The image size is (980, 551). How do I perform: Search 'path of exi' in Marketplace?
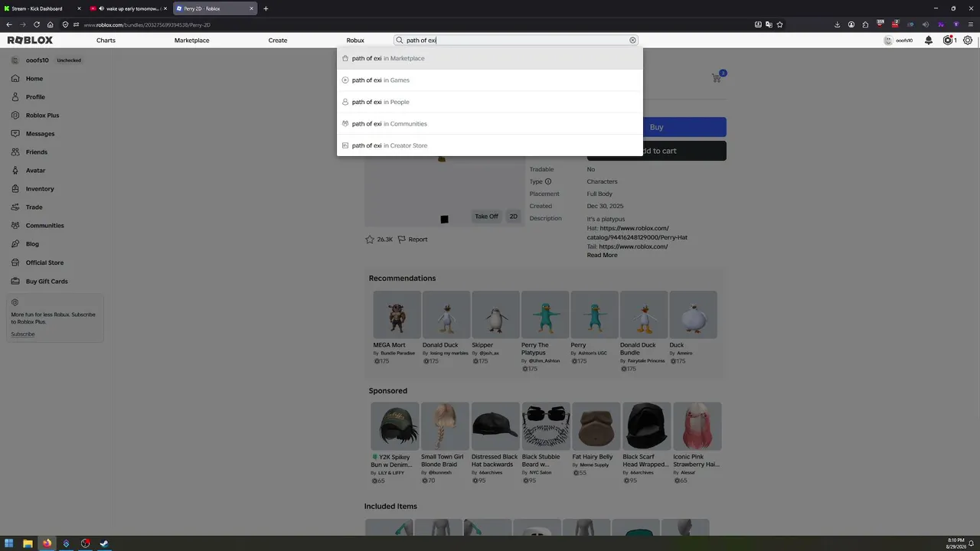coord(490,58)
